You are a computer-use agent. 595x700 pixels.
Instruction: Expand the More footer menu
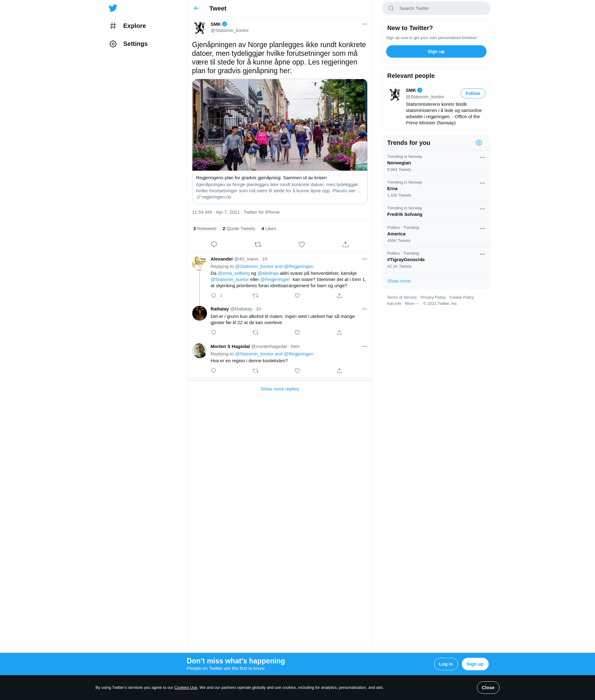coord(412,303)
